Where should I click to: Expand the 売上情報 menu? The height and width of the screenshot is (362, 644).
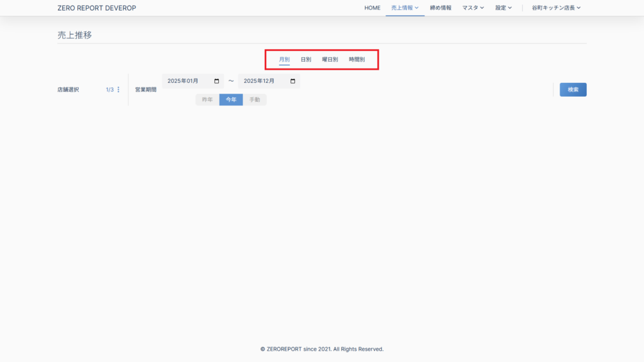pyautogui.click(x=404, y=8)
